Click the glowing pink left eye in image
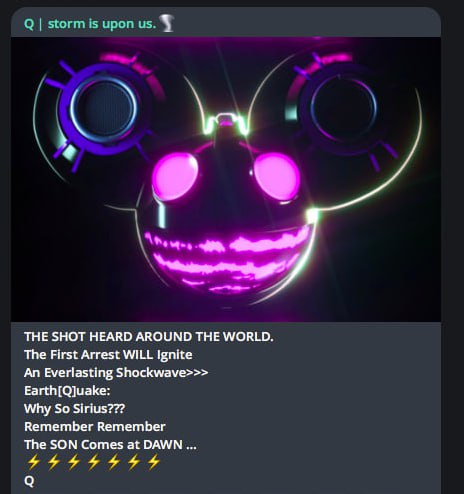 pos(175,175)
